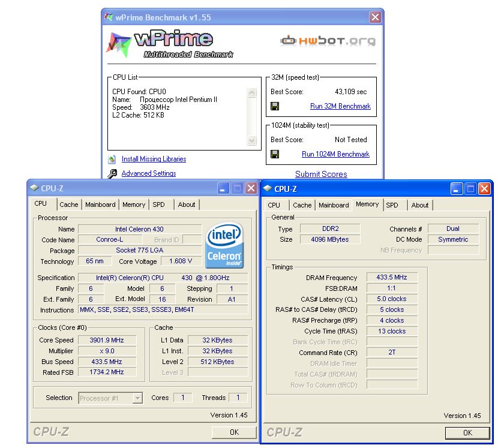
Task: Click the wPrime title bar app icon
Action: 109,17
